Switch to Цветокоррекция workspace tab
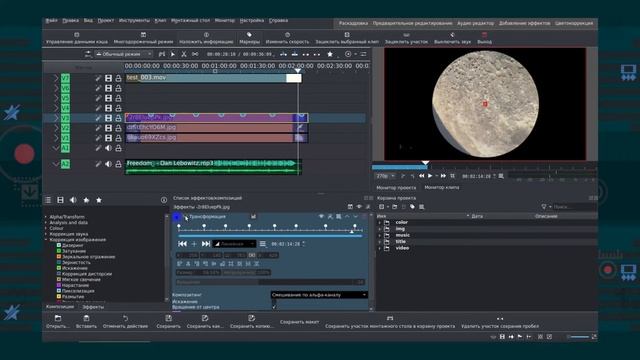Viewport: 640px width, 360px height. [x=574, y=23]
